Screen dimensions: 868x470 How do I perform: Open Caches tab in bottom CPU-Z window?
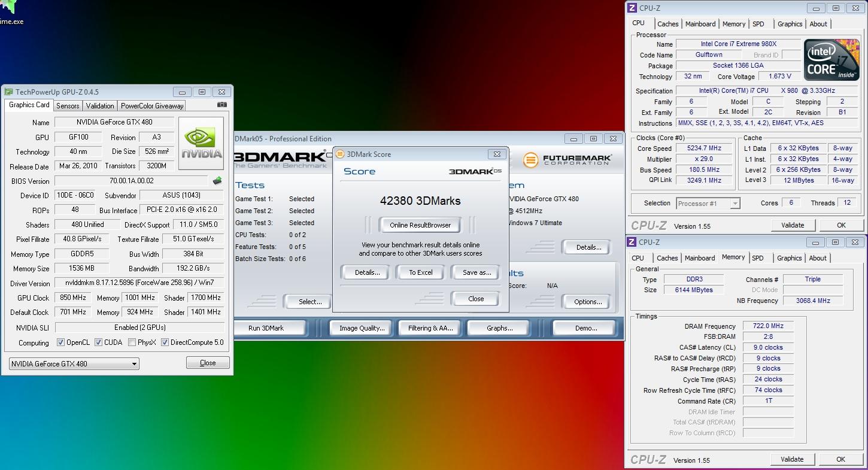point(667,258)
